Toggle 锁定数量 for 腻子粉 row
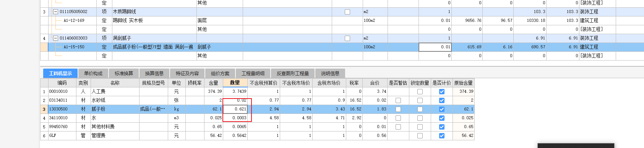Viewport: 644px width, 148px height. coord(420,109)
